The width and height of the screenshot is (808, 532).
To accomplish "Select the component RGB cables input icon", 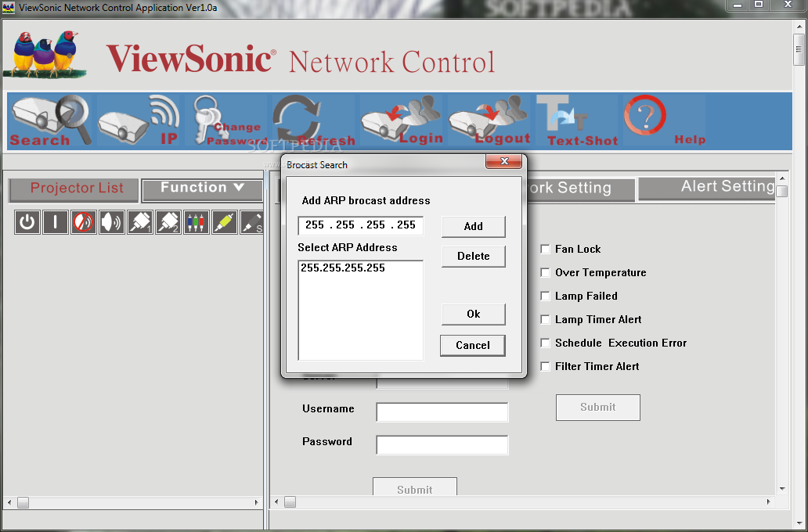I will pos(196,222).
